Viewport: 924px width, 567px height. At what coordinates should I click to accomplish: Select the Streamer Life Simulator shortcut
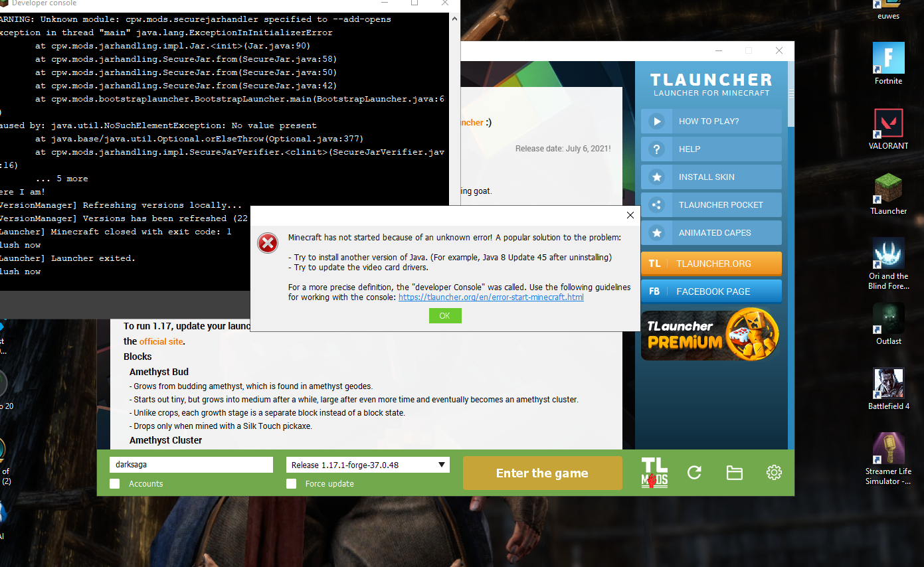[x=888, y=459]
